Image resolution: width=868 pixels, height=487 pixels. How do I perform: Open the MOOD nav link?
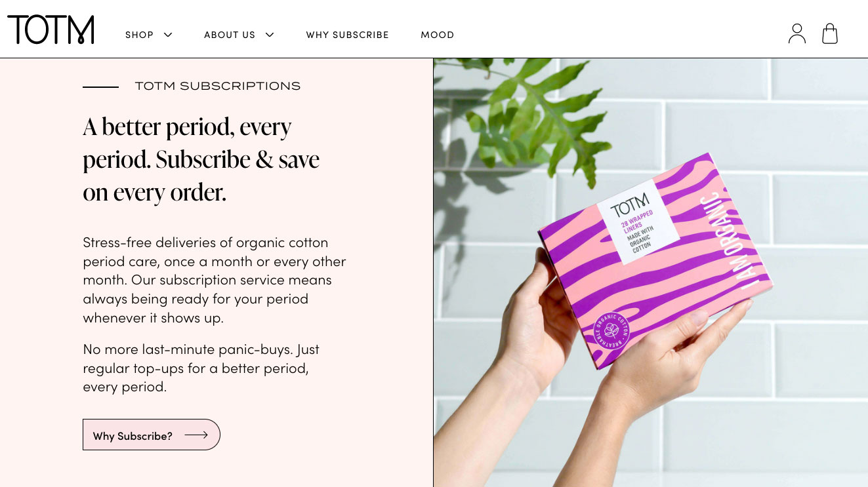click(437, 35)
